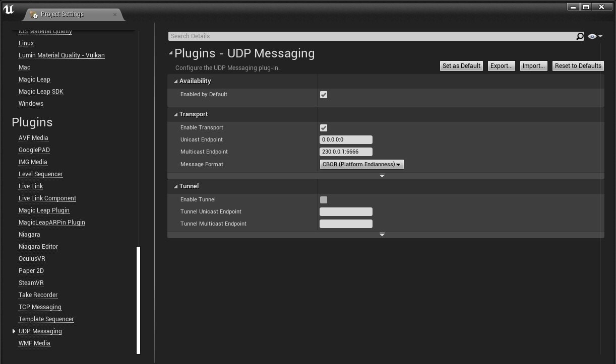Expand advanced Transport settings arrow
Image resolution: width=616 pixels, height=364 pixels.
point(382,176)
